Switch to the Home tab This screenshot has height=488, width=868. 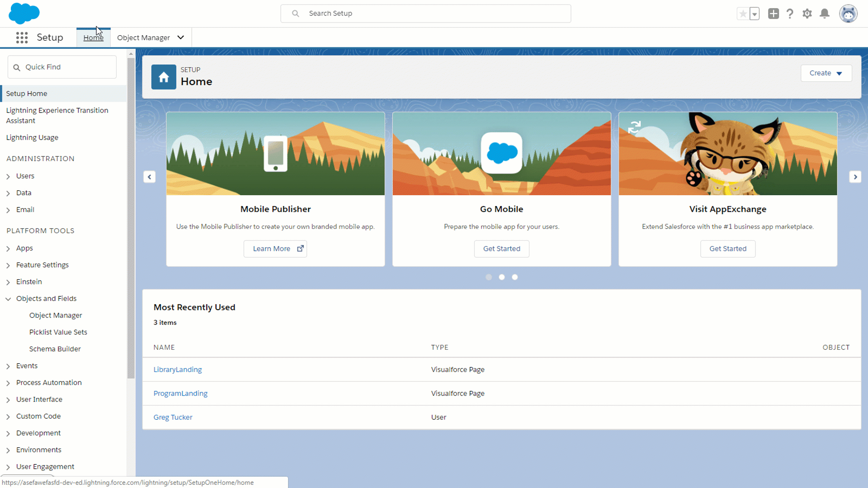tap(93, 38)
